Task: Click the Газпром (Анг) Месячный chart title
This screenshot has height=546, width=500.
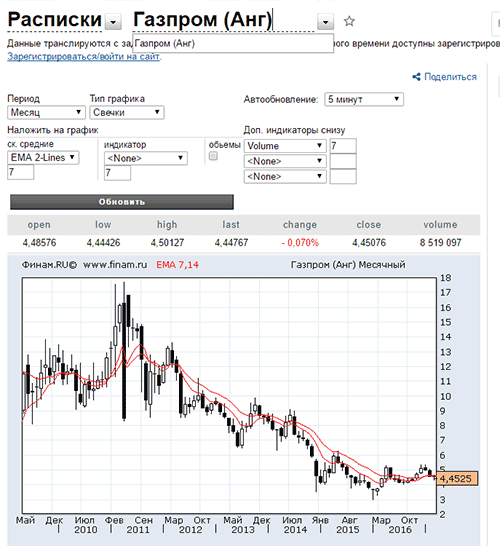Action: click(x=348, y=265)
